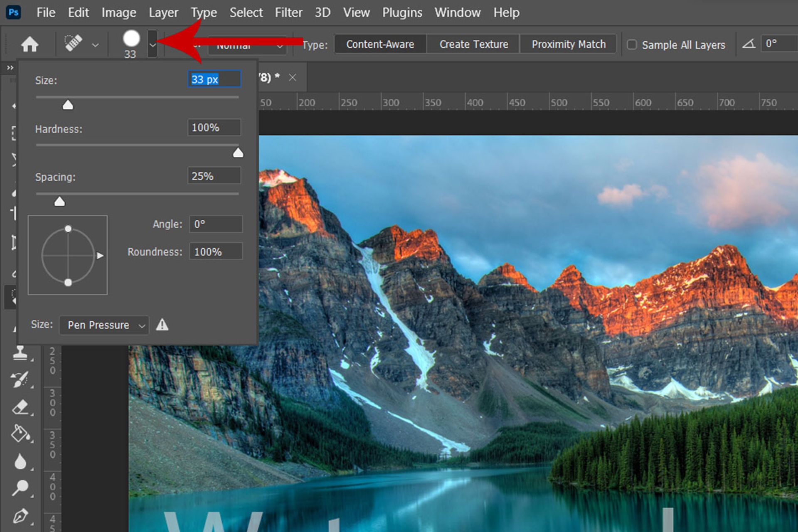The height and width of the screenshot is (532, 798).
Task: Select the Pen tool
Action: point(20,516)
